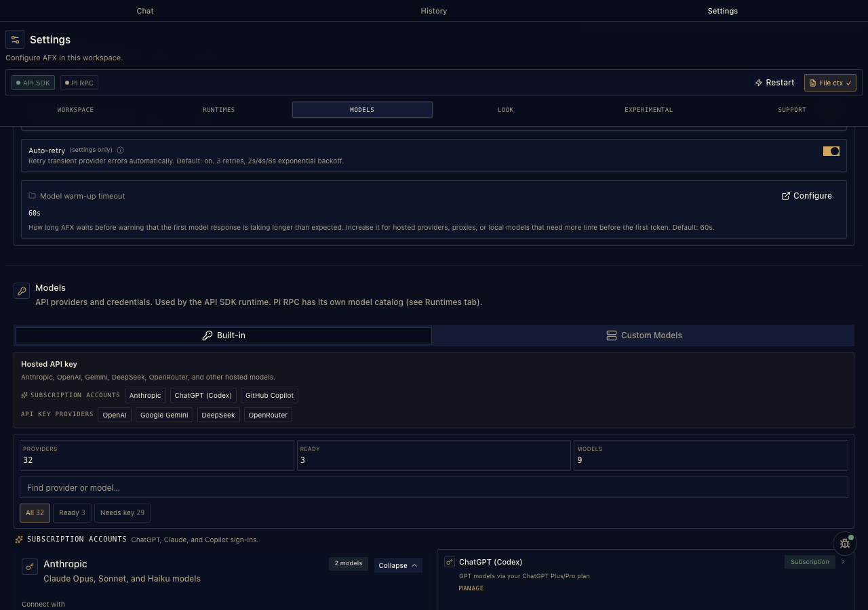Click the OpenAI API key provider chip
The height and width of the screenshot is (610, 868).
tap(115, 415)
